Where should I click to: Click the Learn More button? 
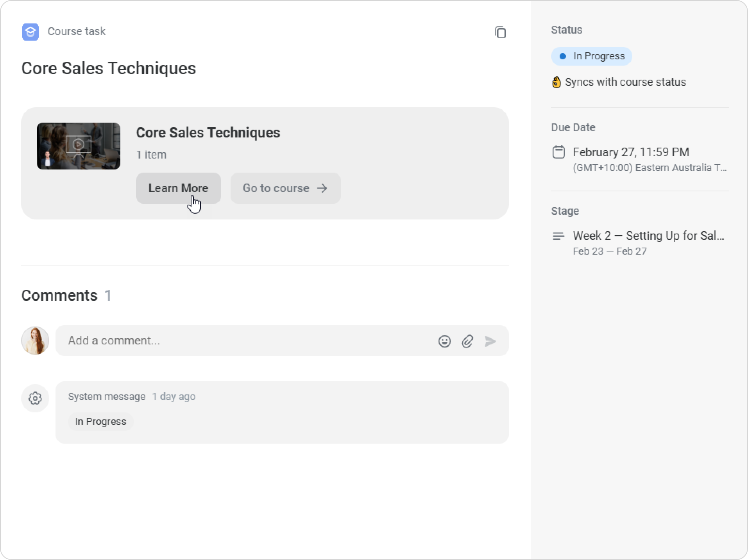pyautogui.click(x=178, y=188)
